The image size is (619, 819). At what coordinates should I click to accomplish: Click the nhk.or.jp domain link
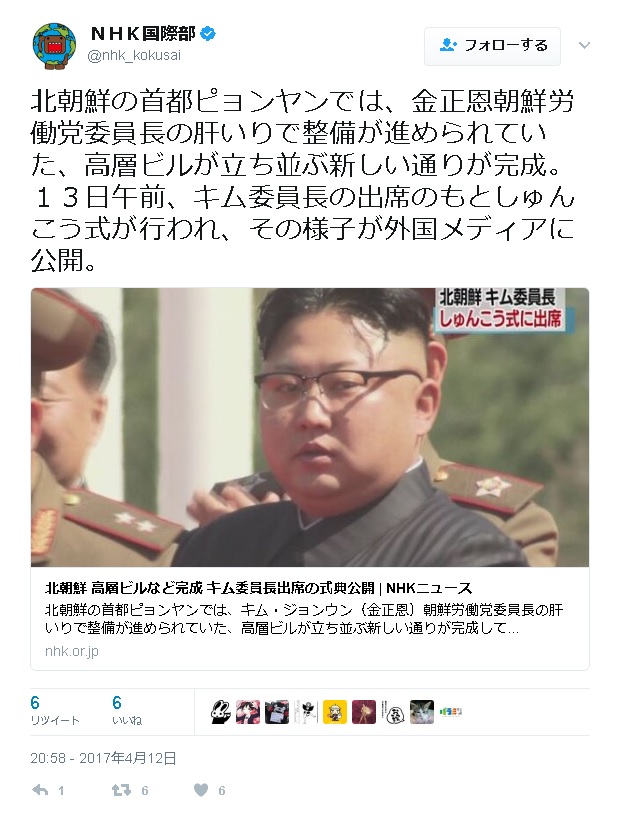click(x=72, y=651)
